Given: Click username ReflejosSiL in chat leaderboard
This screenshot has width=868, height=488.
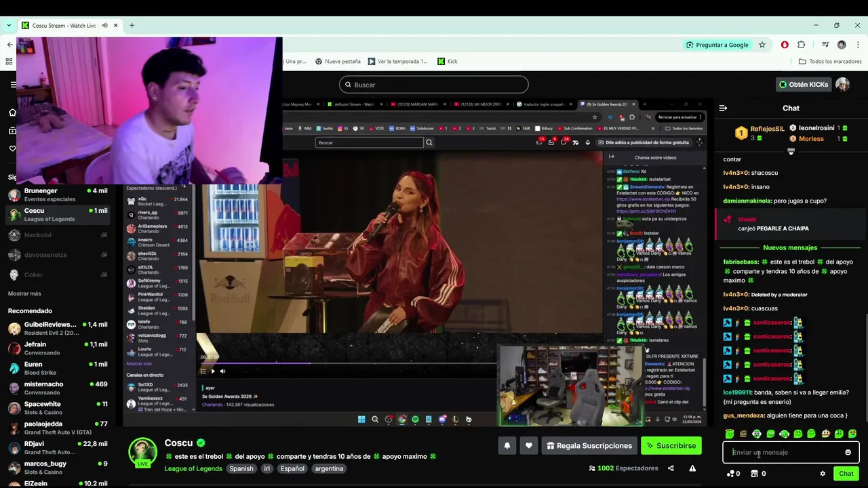Looking at the screenshot, I should pyautogui.click(x=767, y=129).
